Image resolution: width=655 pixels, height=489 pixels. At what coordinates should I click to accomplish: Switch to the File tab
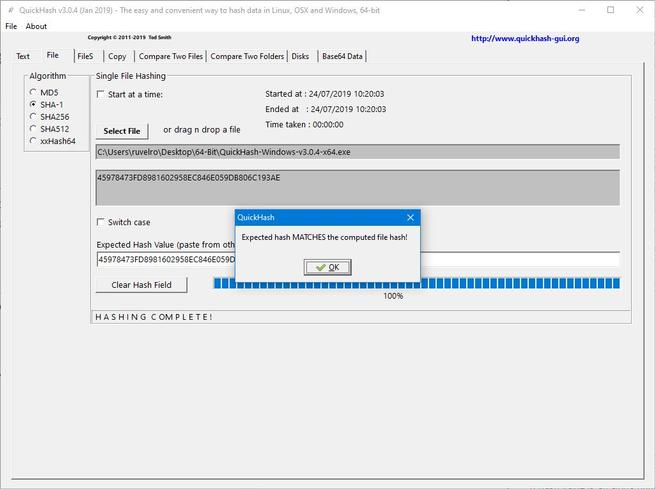(x=53, y=55)
